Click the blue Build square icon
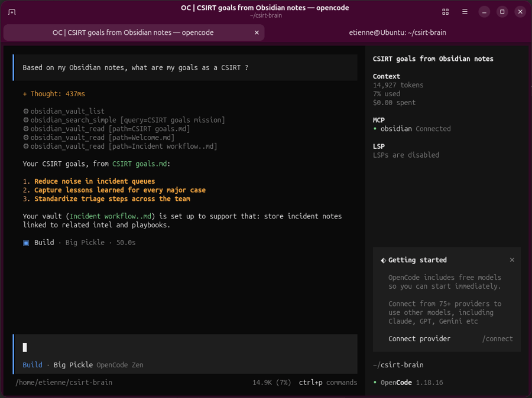 tap(26, 243)
